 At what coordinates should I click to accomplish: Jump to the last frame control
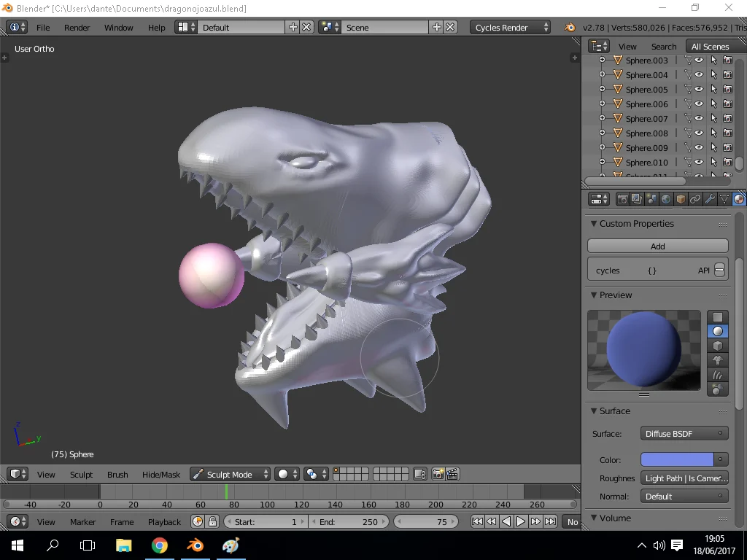coord(550,521)
